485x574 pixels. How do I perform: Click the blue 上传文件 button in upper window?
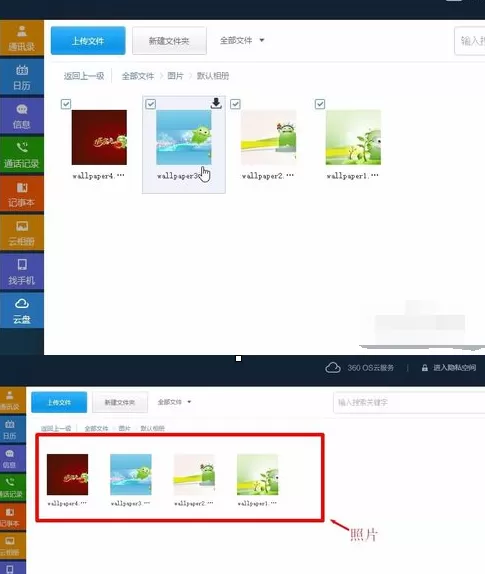(88, 41)
